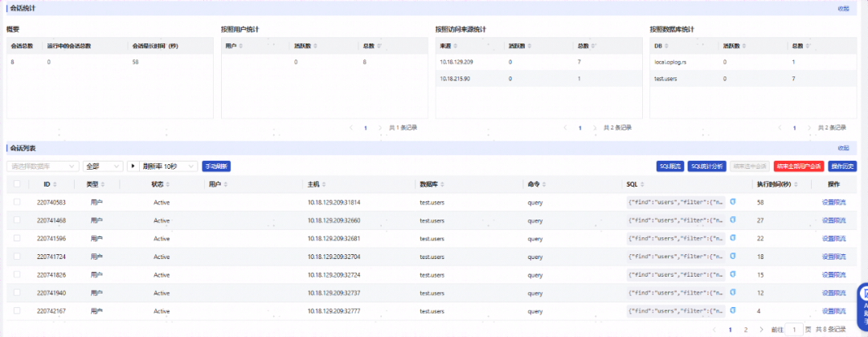Check the box for session 220741596
This screenshot has width=868, height=337.
17,238
